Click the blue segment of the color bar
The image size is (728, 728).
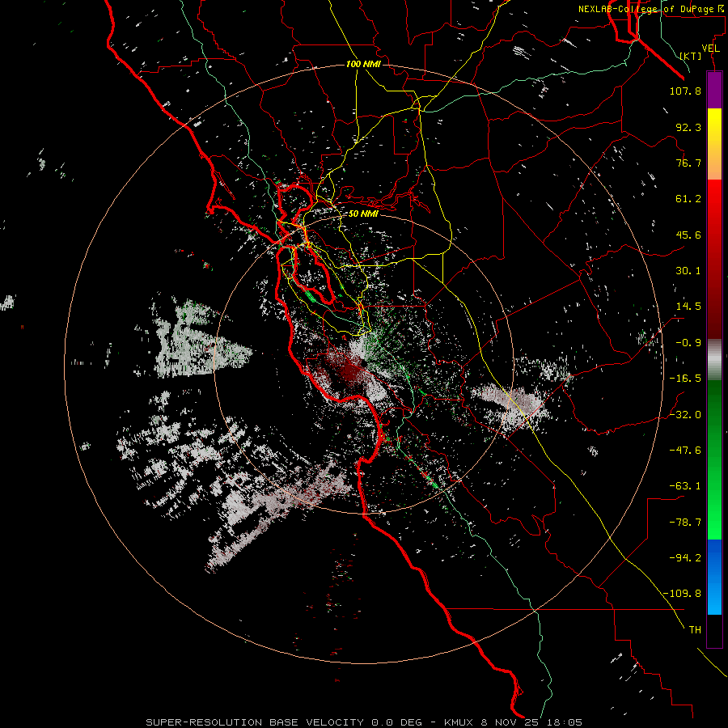click(x=714, y=577)
